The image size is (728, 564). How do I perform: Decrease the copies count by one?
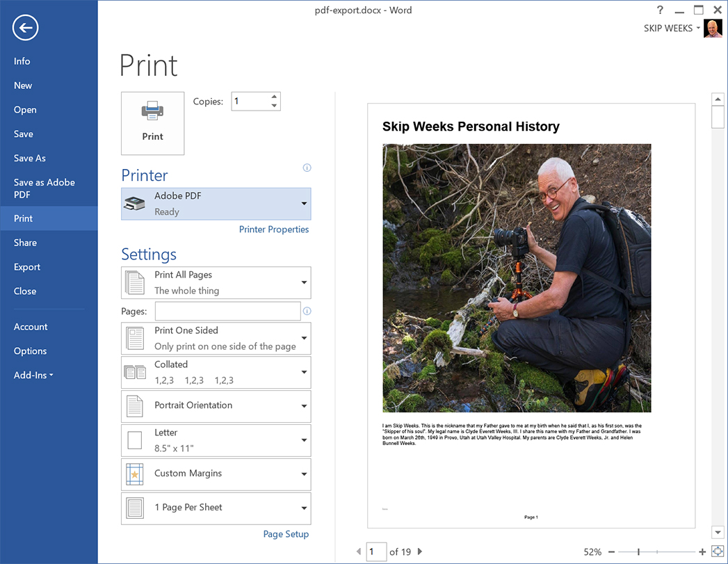tap(274, 106)
